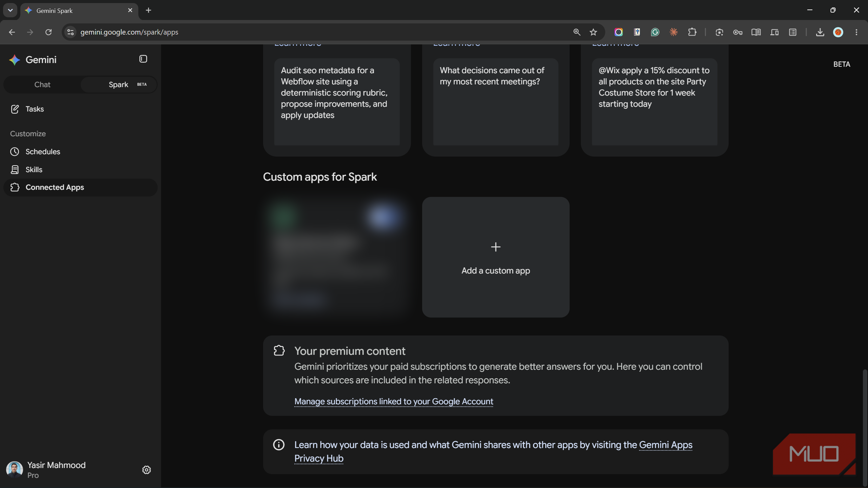The image size is (868, 488).
Task: Click the browser forward arrow
Action: coord(30,32)
